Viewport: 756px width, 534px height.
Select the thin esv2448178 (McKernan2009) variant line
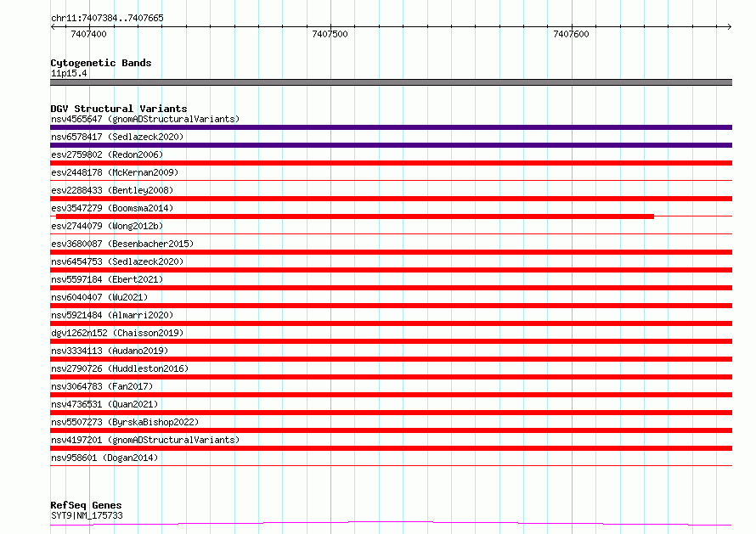click(x=391, y=181)
